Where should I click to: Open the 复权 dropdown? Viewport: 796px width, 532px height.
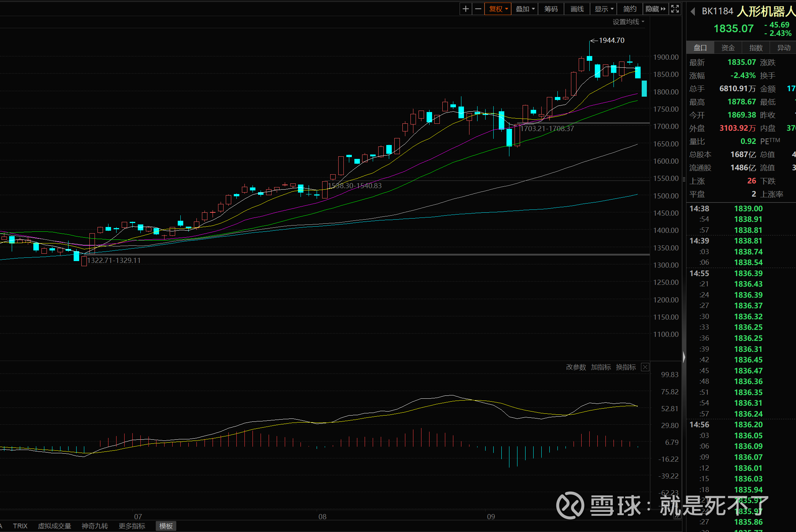tap(498, 9)
